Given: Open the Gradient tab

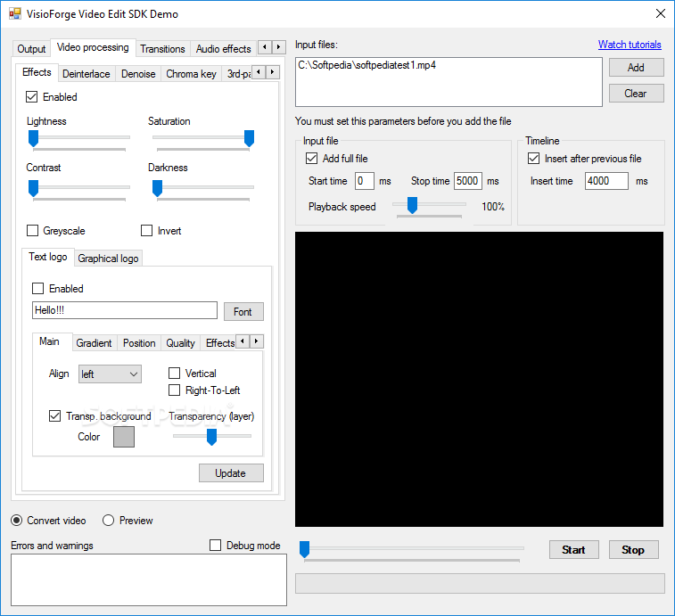Looking at the screenshot, I should 94,343.
